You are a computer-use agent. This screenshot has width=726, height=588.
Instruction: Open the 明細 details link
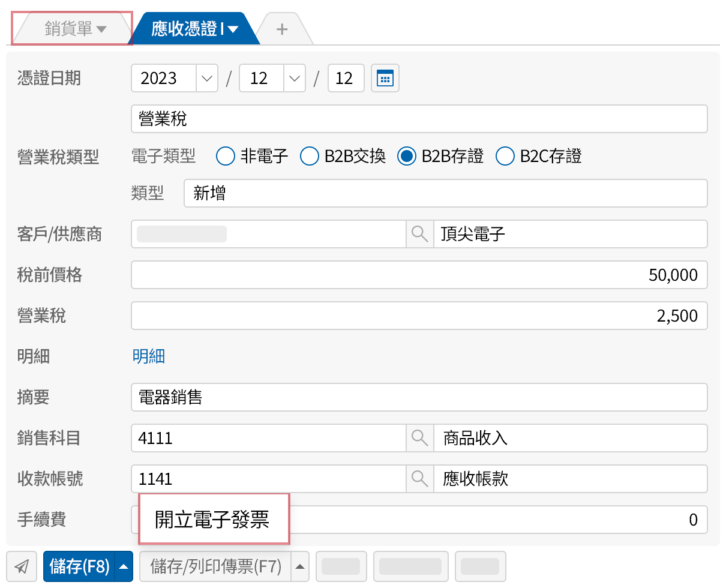(x=149, y=357)
